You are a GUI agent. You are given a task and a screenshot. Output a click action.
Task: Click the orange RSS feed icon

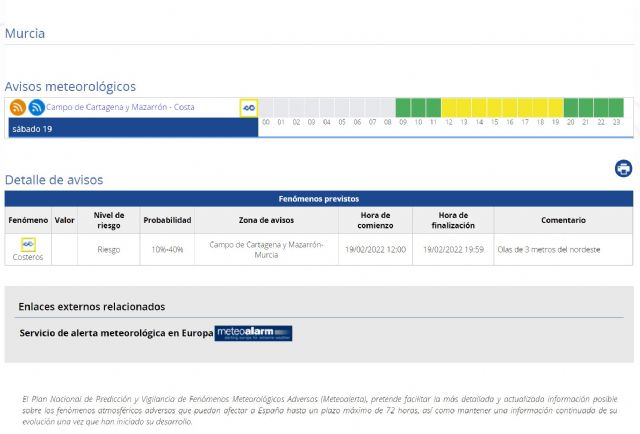click(18, 107)
